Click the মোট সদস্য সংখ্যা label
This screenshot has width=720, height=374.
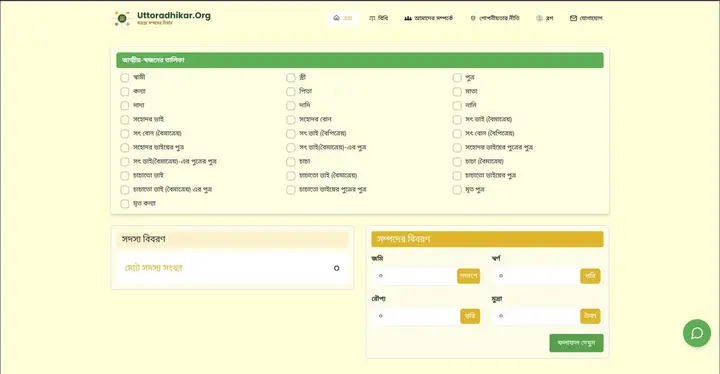click(154, 268)
